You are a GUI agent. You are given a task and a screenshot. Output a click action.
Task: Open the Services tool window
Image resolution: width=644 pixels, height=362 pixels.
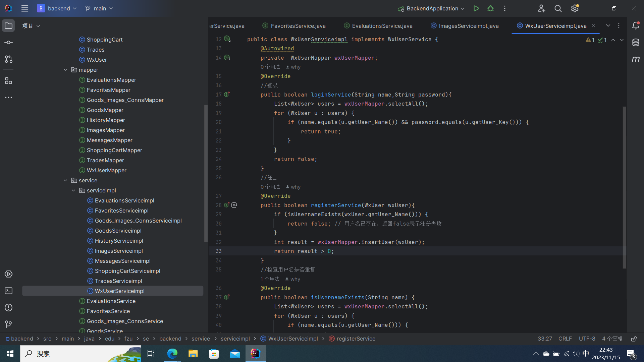tap(8, 274)
